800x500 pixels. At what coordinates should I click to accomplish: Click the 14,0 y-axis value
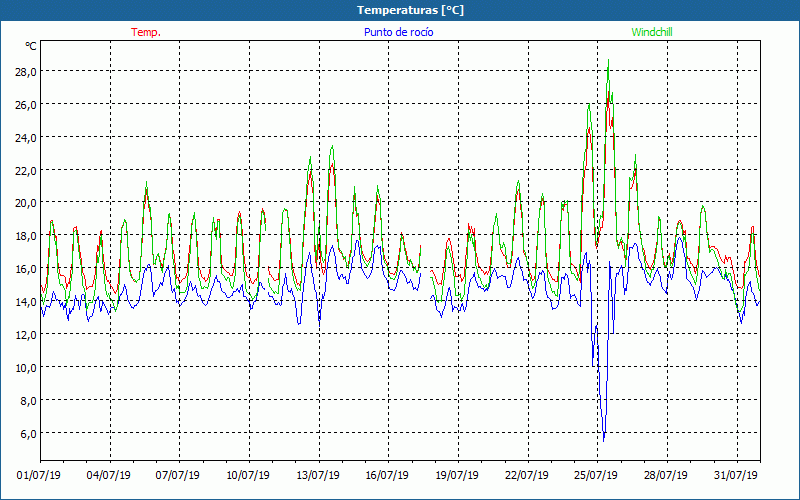pos(26,302)
